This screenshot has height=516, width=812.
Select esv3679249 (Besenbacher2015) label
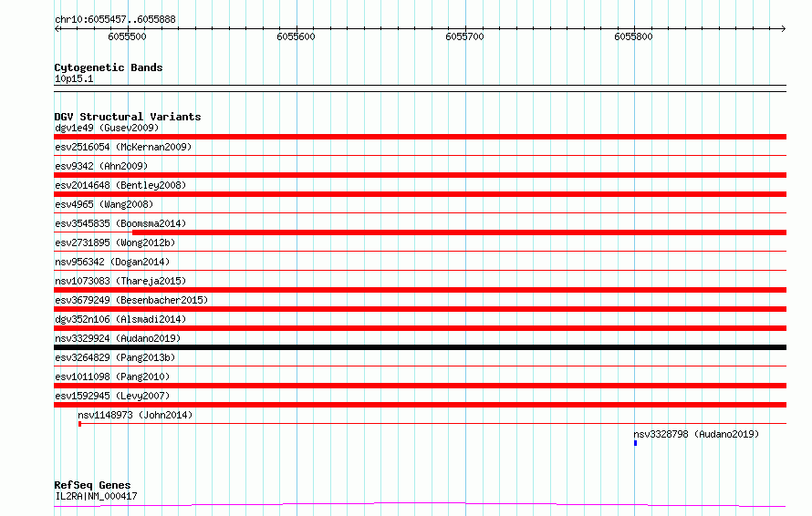tap(131, 300)
